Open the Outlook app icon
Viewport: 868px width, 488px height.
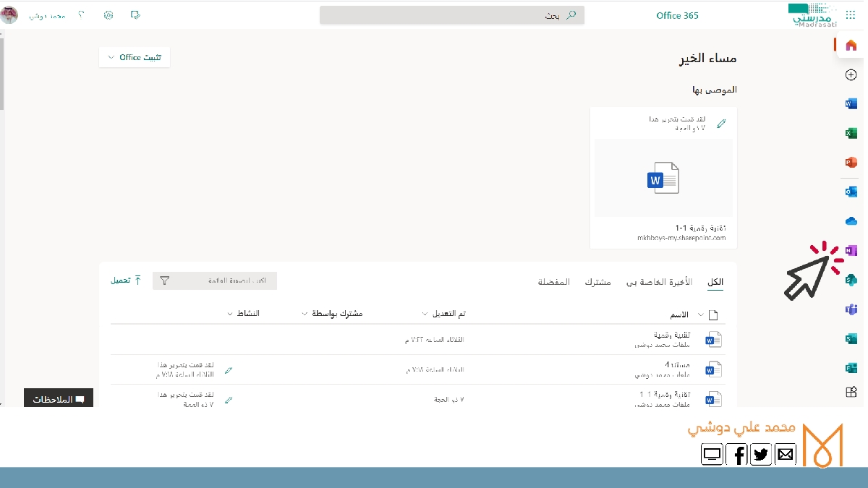[851, 192]
